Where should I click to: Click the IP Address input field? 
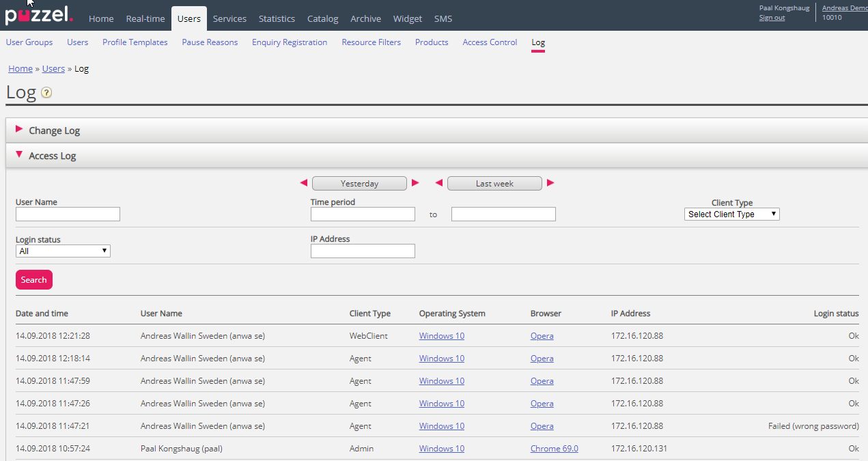point(363,251)
